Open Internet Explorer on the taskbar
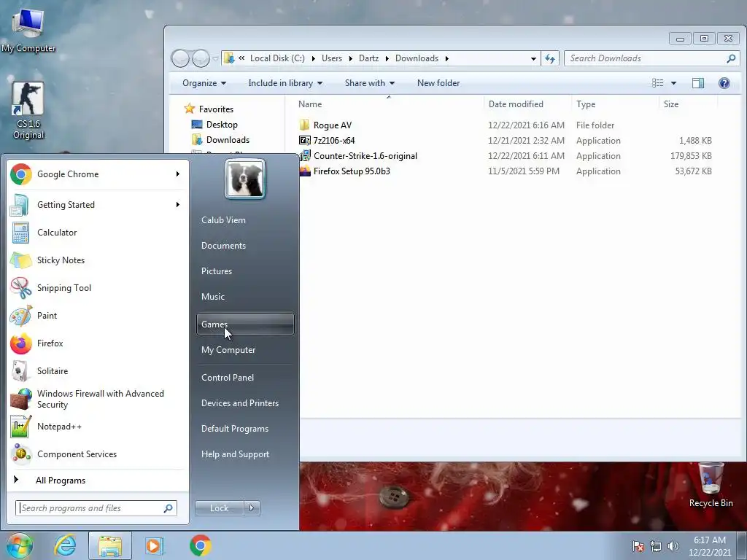 pyautogui.click(x=65, y=545)
